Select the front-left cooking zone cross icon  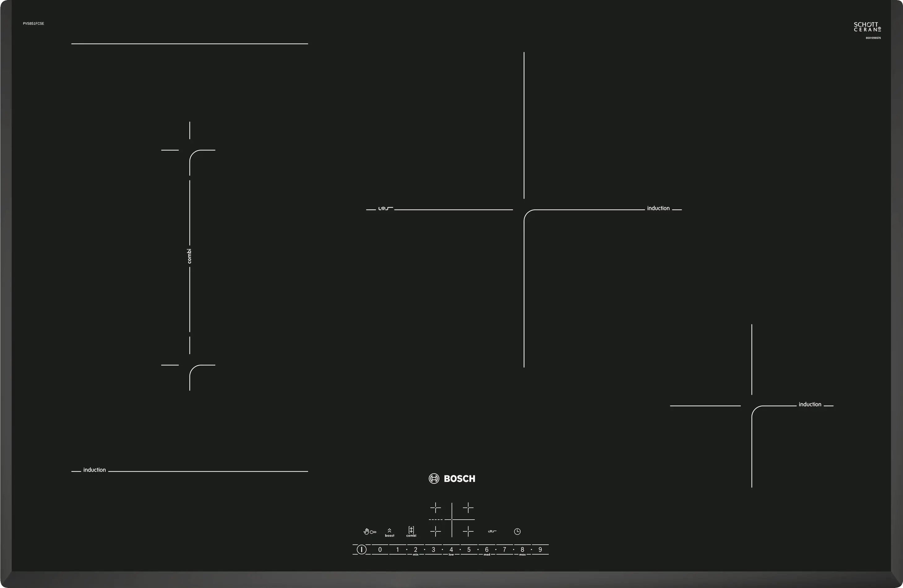click(436, 531)
